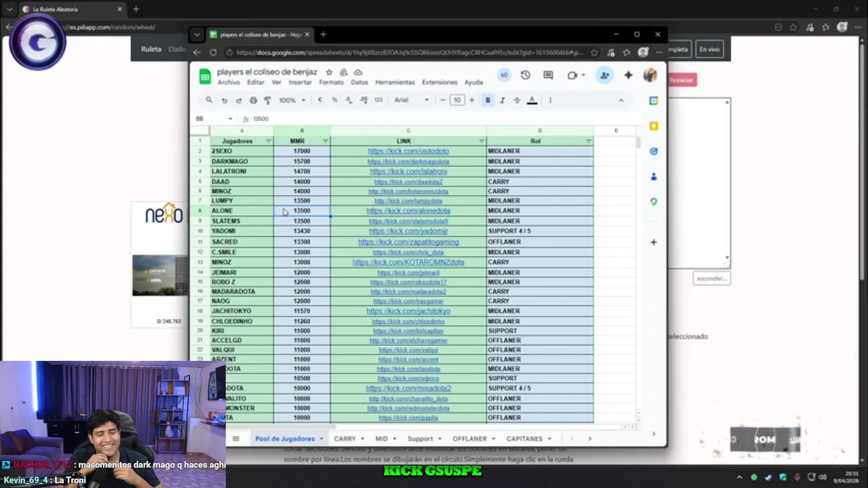Star the spreadsheet document

point(329,73)
